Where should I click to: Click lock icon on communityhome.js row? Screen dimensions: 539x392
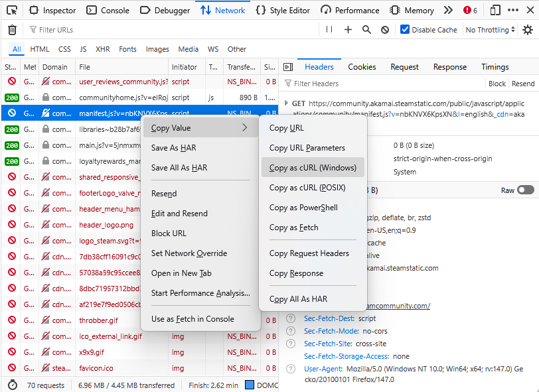point(45,98)
